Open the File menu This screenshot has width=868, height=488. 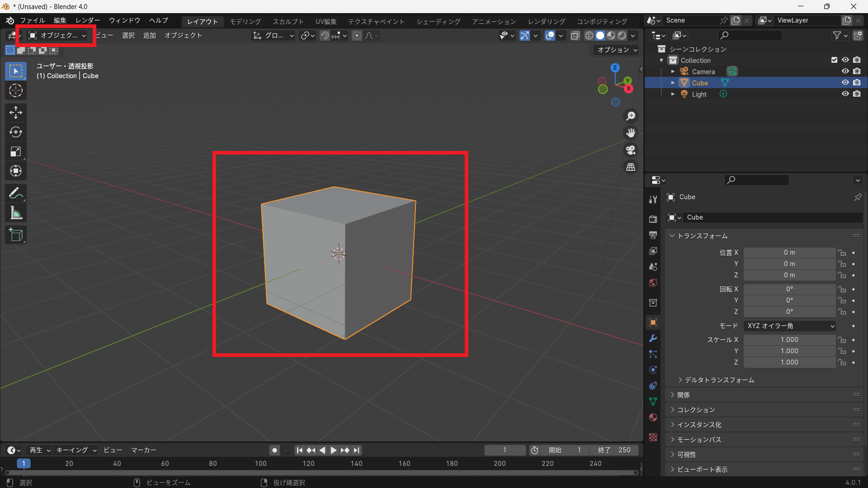coord(32,20)
